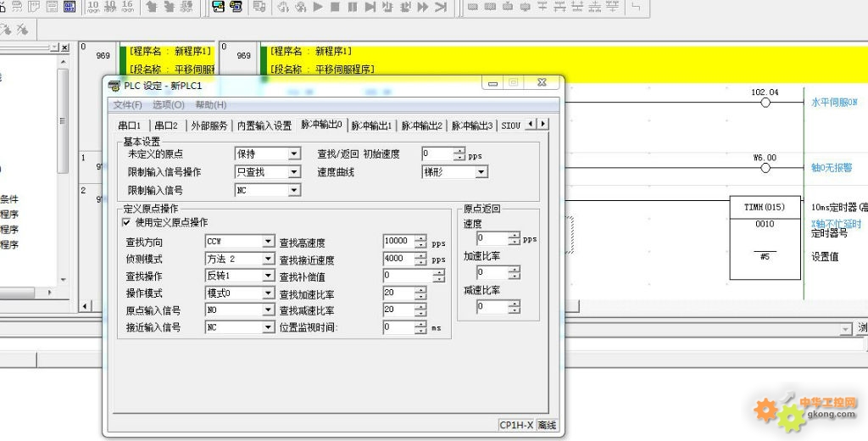Click the return-line icon at toolbar end
This screenshot has height=441, width=868.
click(637, 7)
